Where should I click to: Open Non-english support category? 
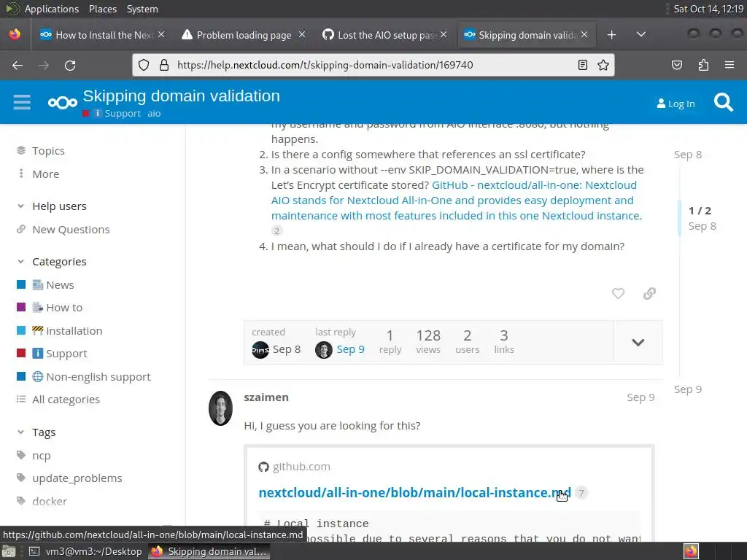[x=98, y=377]
